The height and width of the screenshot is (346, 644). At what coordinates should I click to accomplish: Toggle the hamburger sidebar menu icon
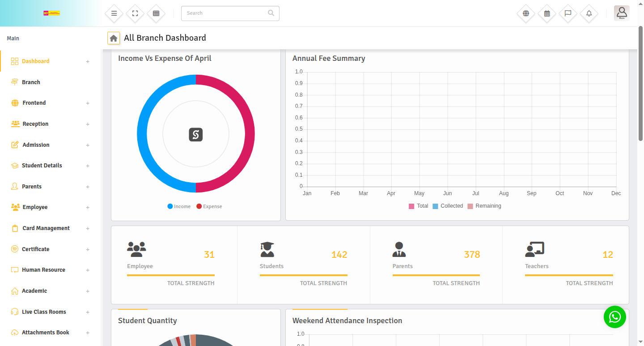click(114, 13)
